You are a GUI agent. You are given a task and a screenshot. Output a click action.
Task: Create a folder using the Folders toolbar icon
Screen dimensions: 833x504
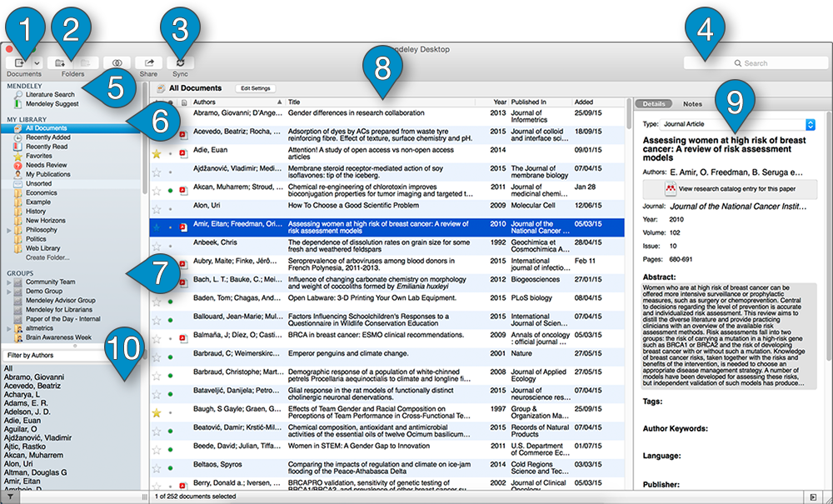coord(61,62)
